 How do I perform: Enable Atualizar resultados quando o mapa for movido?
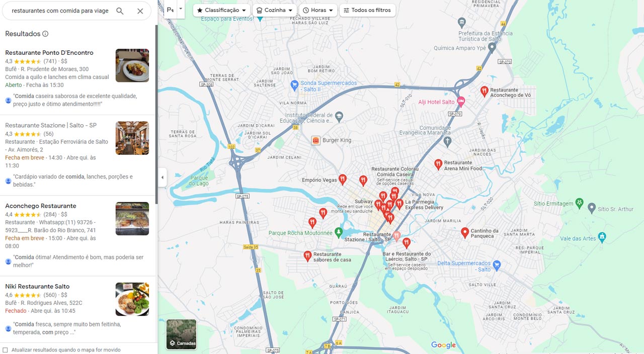[x=5, y=350]
